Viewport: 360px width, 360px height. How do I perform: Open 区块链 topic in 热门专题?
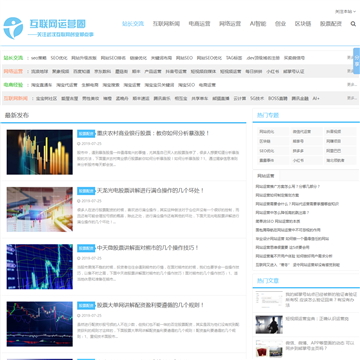click(x=273, y=141)
